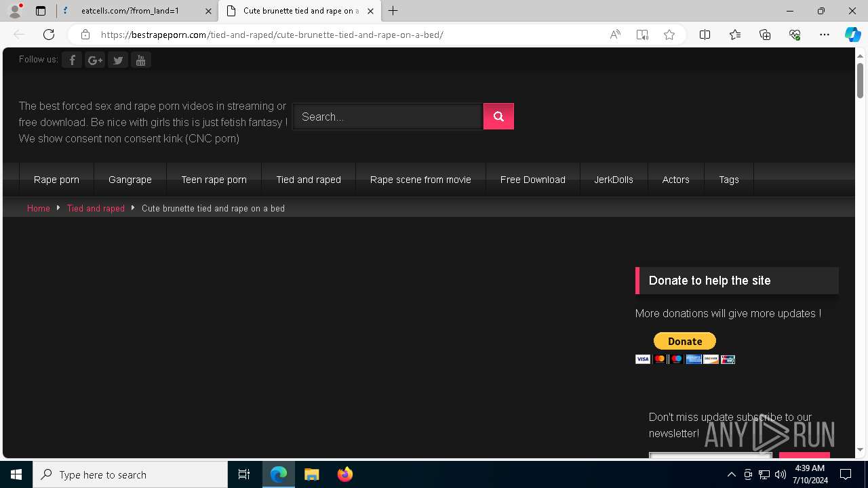Click the Facebook follow icon

click(72, 60)
